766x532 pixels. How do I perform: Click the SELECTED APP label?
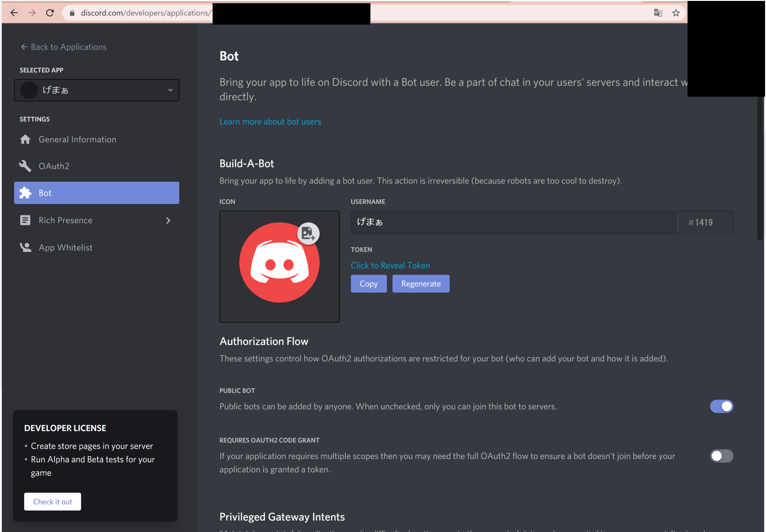coord(42,70)
